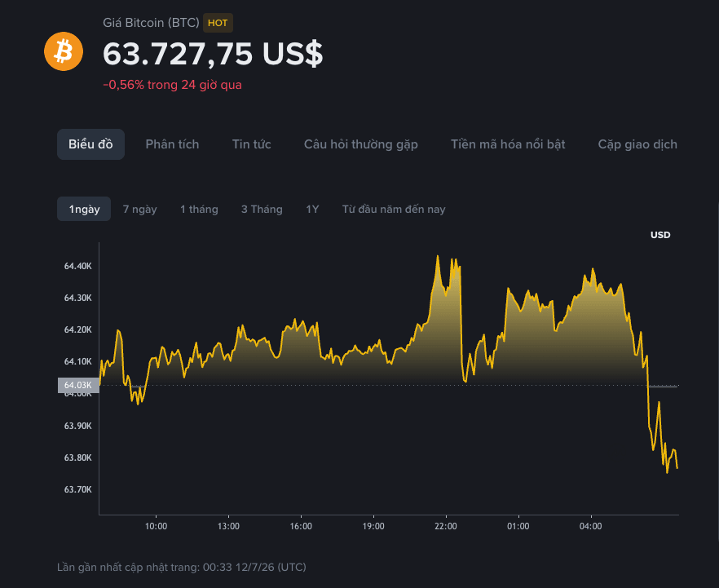Click the orange Bitcoin logo icon
719x588 pixels.
[x=64, y=51]
